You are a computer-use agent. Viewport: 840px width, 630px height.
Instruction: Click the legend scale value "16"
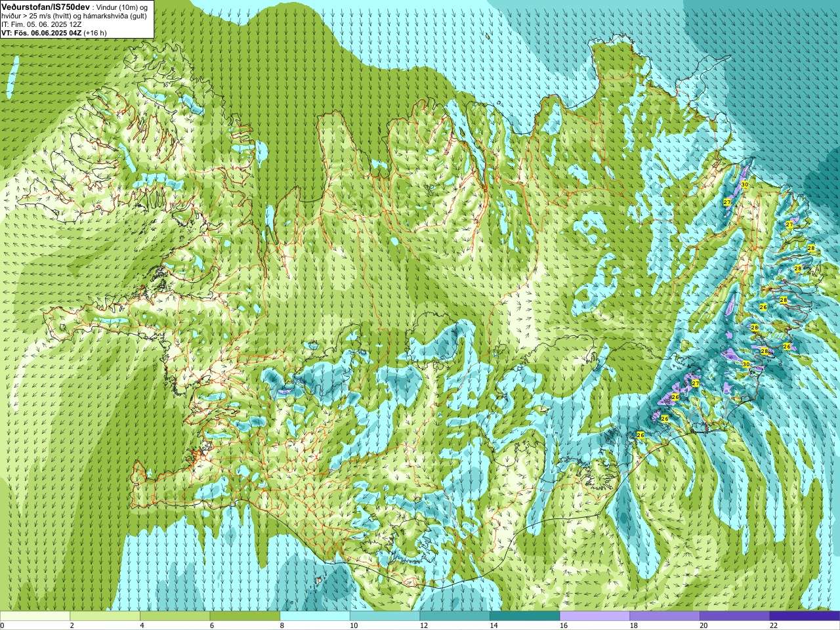pos(564,625)
